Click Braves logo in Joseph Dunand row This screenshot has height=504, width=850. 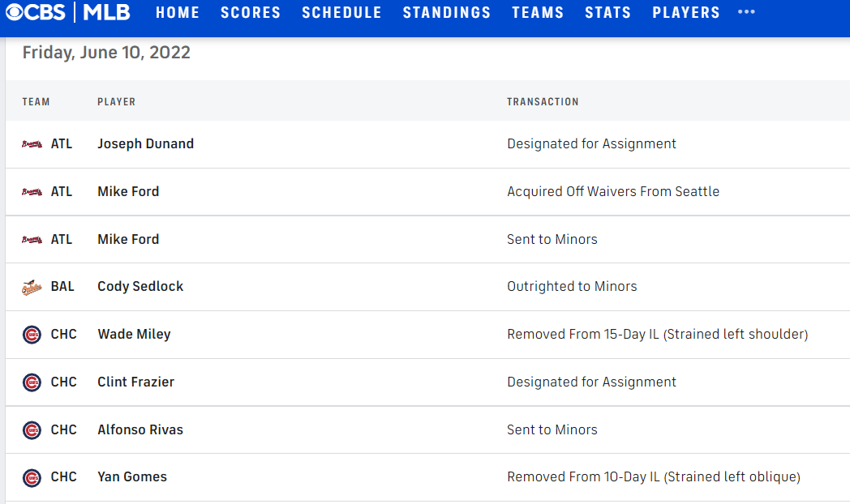tap(32, 144)
